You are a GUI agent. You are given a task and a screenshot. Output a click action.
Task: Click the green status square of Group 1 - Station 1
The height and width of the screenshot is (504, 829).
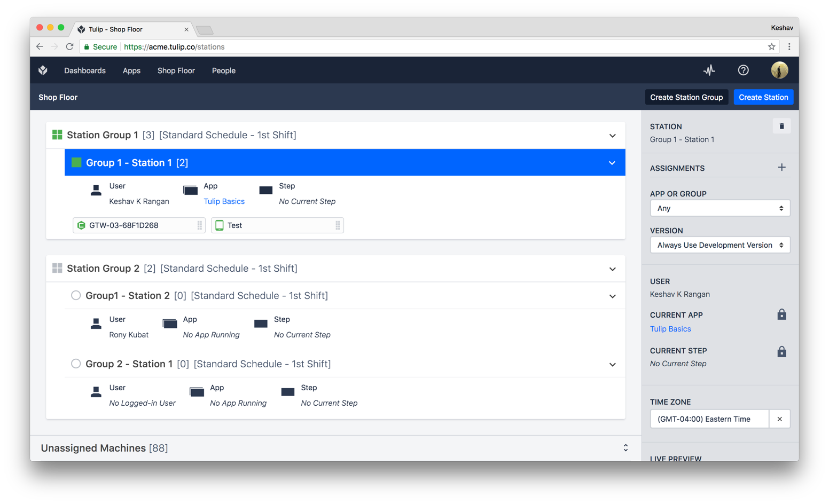coord(76,162)
